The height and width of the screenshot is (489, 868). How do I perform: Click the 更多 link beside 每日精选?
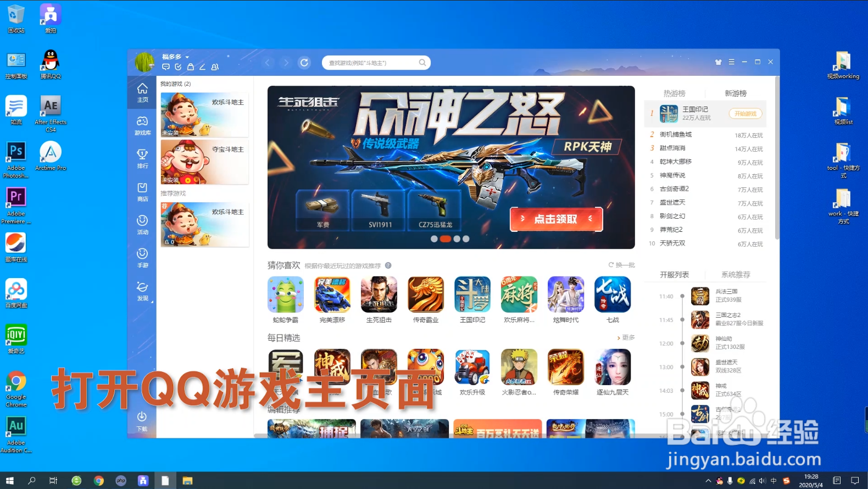click(626, 337)
